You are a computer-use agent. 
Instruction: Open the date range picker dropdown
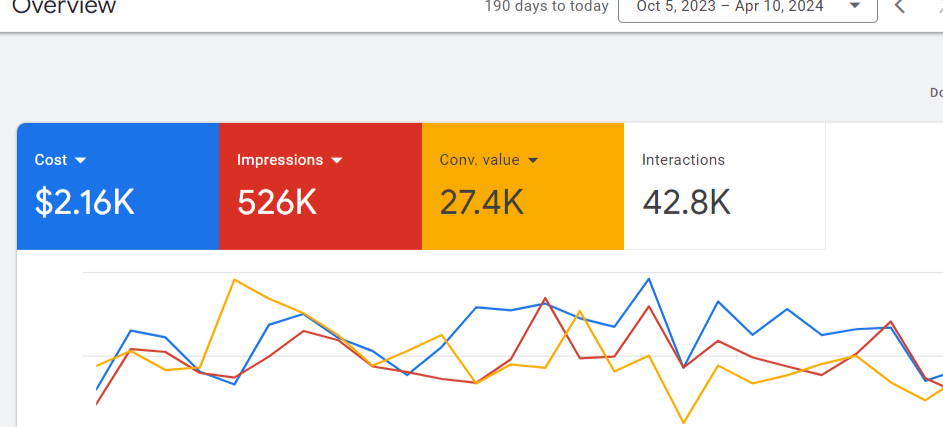point(747,7)
